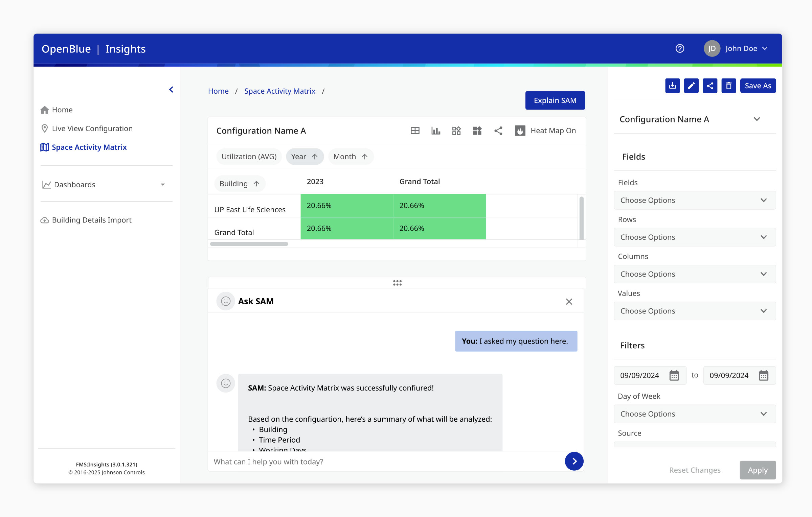This screenshot has height=517, width=812.
Task: Toggle the Heat Map flame icon
Action: [520, 131]
